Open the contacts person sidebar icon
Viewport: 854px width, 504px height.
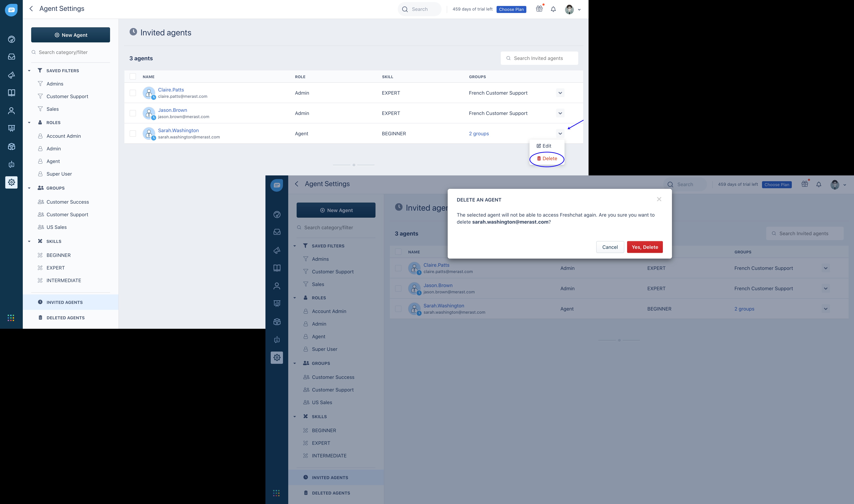point(11,111)
